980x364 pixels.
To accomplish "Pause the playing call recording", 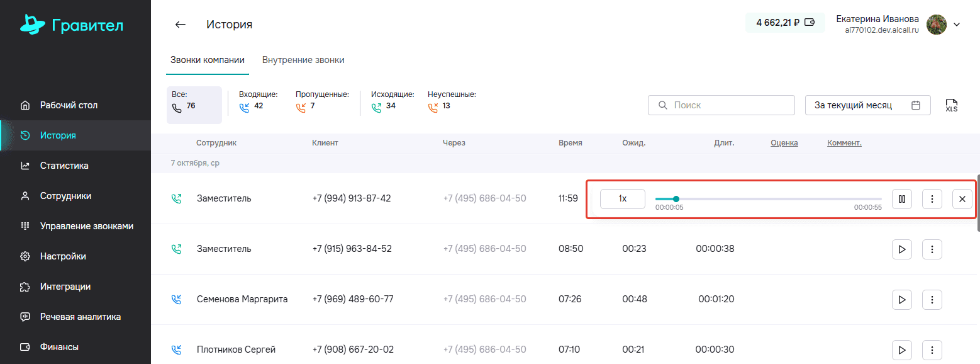I will point(902,199).
